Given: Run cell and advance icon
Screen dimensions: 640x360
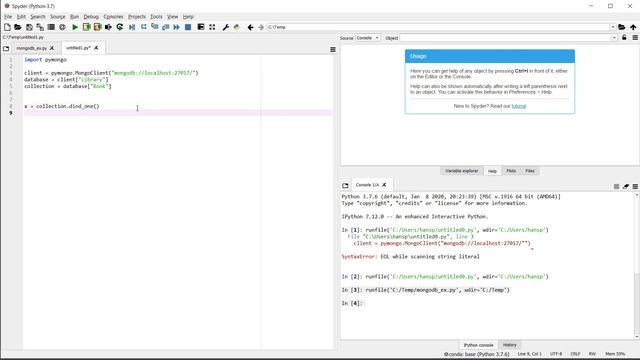Looking at the screenshot, I should (x=97, y=27).
